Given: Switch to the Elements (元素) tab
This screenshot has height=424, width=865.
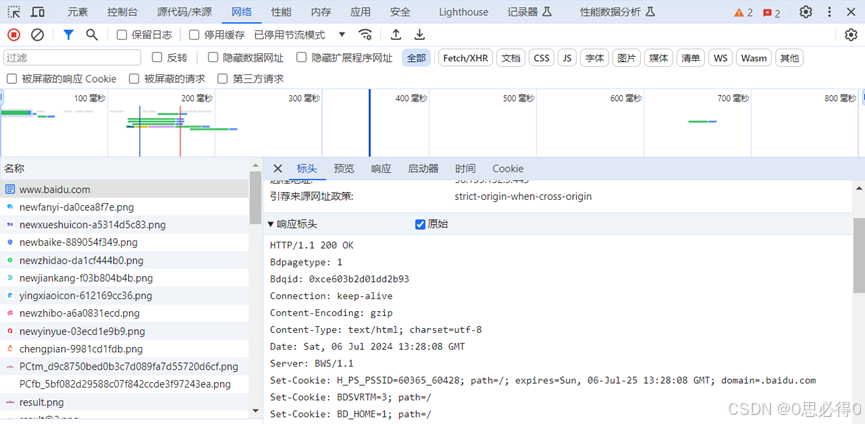Looking at the screenshot, I should coord(78,12).
